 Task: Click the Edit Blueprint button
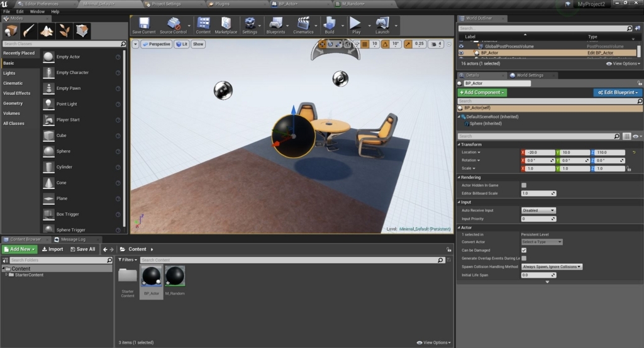(x=618, y=92)
